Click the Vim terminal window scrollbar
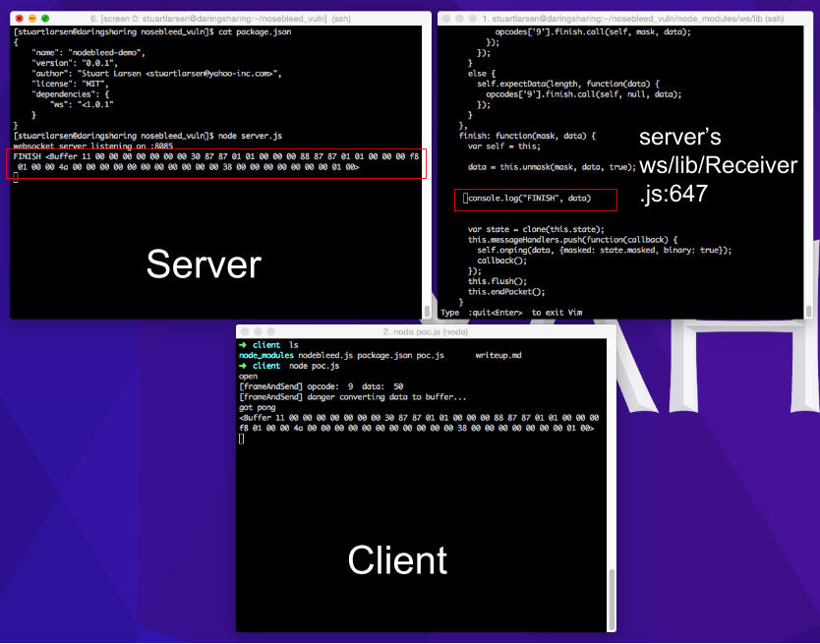Image resolution: width=820 pixels, height=644 pixels. (x=809, y=312)
